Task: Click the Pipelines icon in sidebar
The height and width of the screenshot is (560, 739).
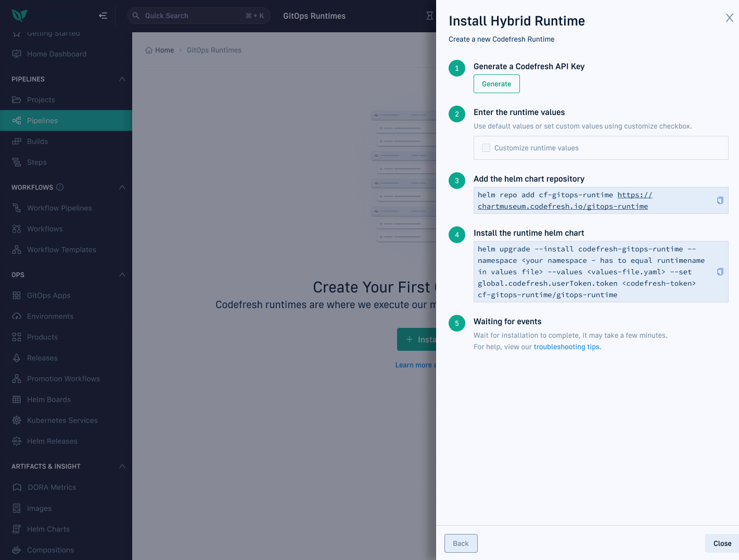Action: pos(17,121)
